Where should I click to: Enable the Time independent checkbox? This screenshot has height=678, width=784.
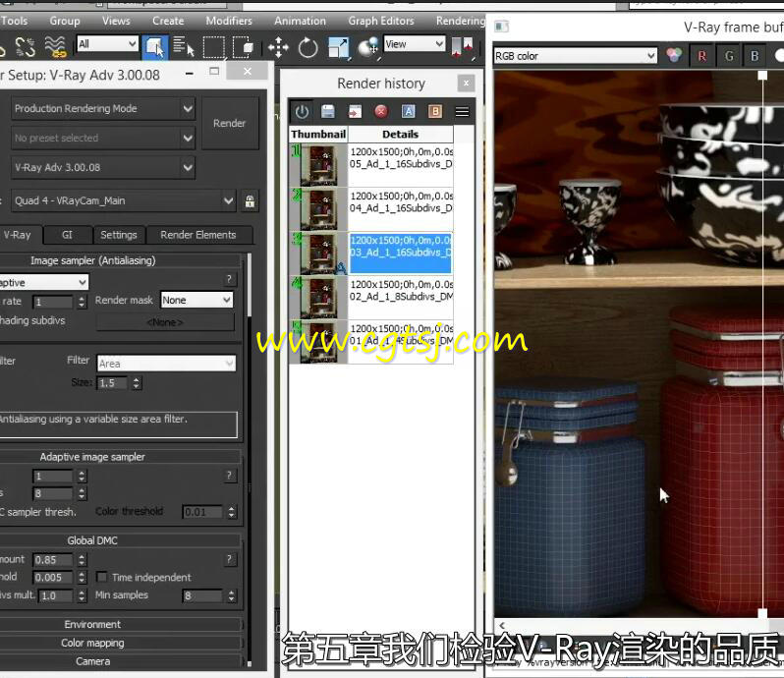pos(102,577)
